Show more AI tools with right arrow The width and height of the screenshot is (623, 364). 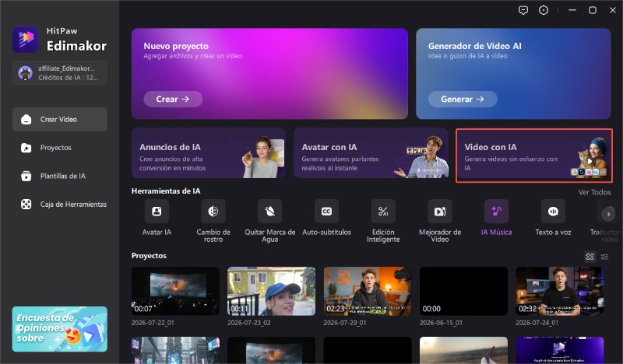pyautogui.click(x=608, y=215)
